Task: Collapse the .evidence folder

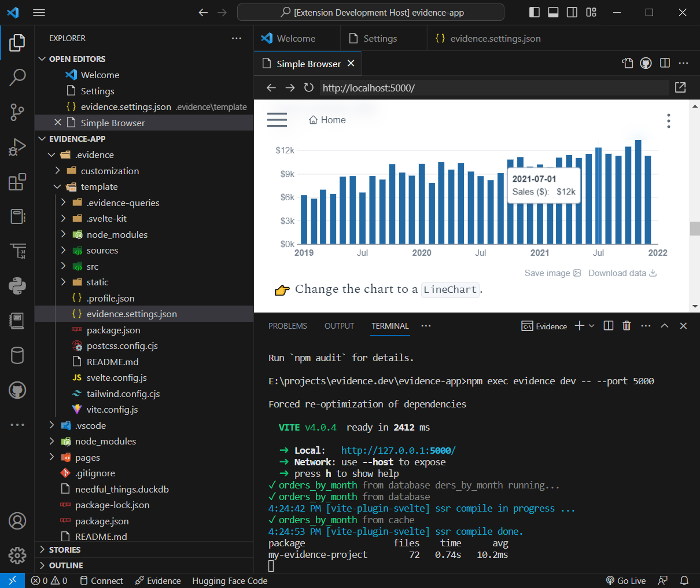Action: [51, 155]
